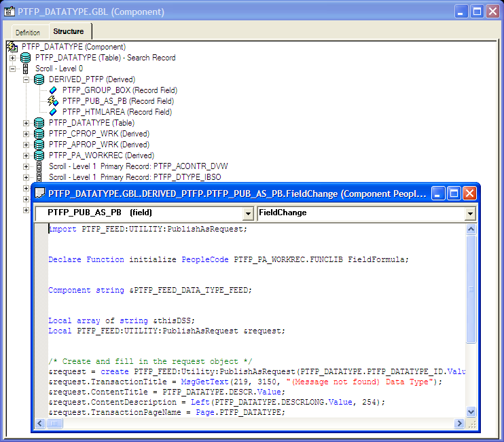Click the PTFP_ACONTR_DVW scroll level icon
The width and height of the screenshot is (504, 442).
(x=39, y=166)
